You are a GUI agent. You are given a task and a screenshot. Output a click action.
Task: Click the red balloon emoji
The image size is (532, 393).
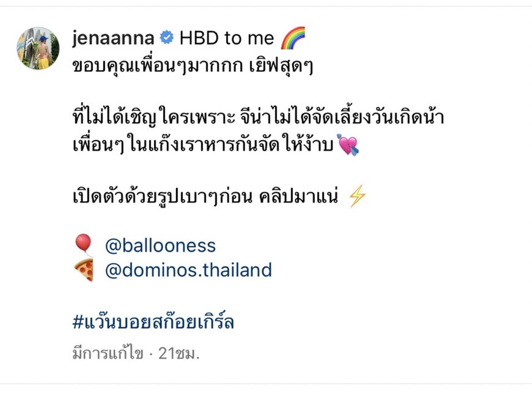point(84,245)
